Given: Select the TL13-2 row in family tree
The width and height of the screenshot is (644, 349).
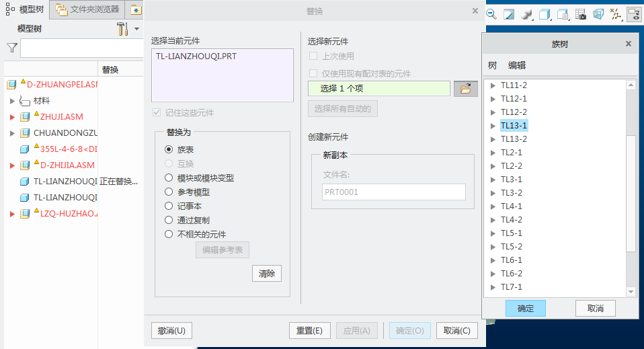Looking at the screenshot, I should tap(514, 139).
